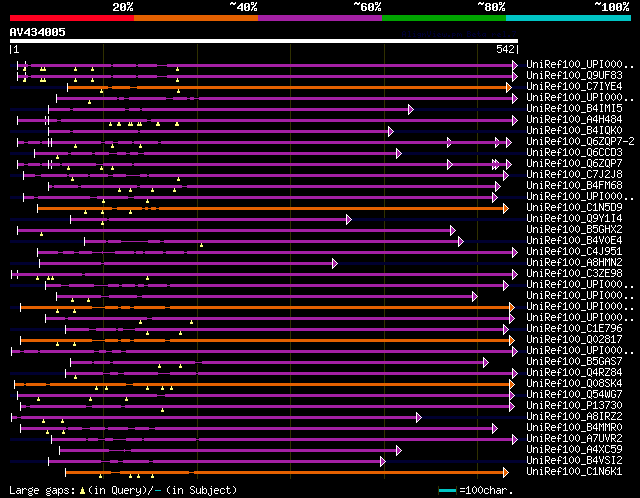640x498 pixels.
Task: Click the UniRef100_Q54WG7 subject label
Action: [x=574, y=395]
